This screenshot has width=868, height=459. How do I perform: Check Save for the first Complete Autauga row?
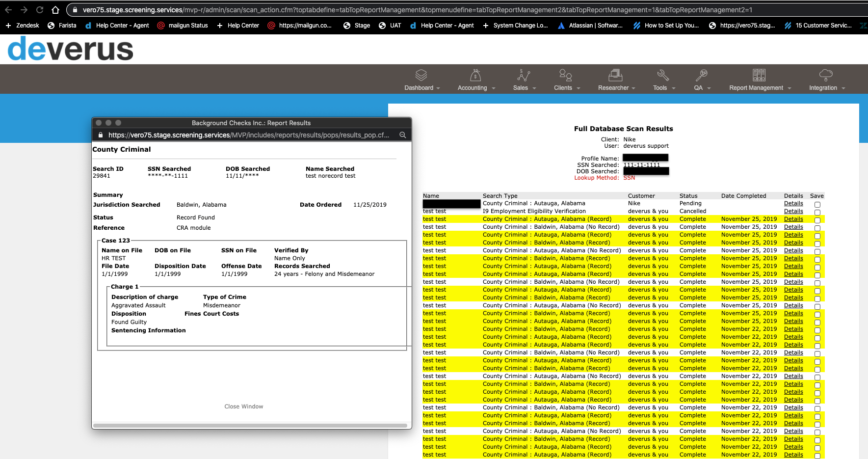point(817,220)
